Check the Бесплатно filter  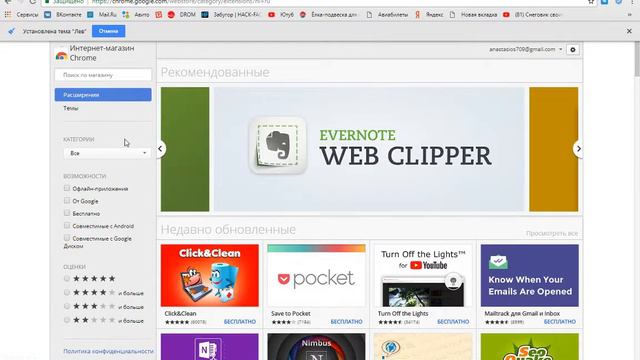pos(67,213)
